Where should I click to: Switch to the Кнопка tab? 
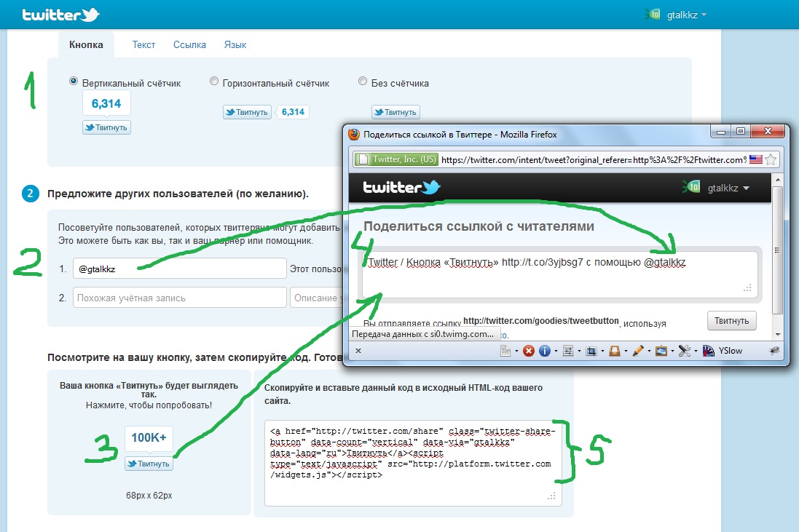86,45
